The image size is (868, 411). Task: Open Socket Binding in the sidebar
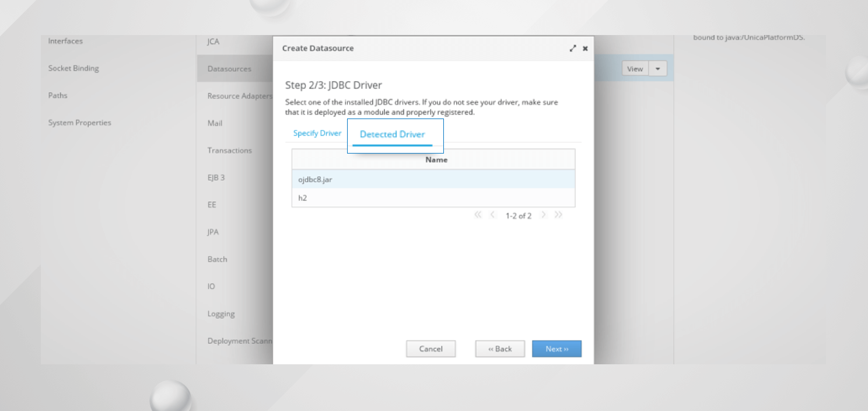click(x=73, y=68)
